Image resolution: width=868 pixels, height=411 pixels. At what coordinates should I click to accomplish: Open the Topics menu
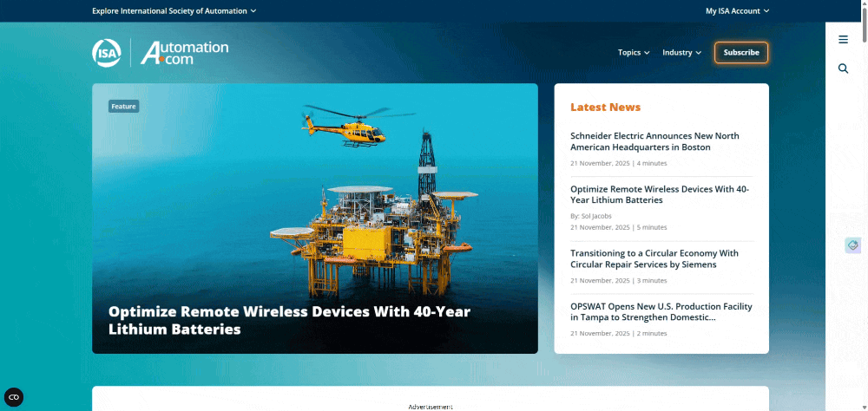634,53
